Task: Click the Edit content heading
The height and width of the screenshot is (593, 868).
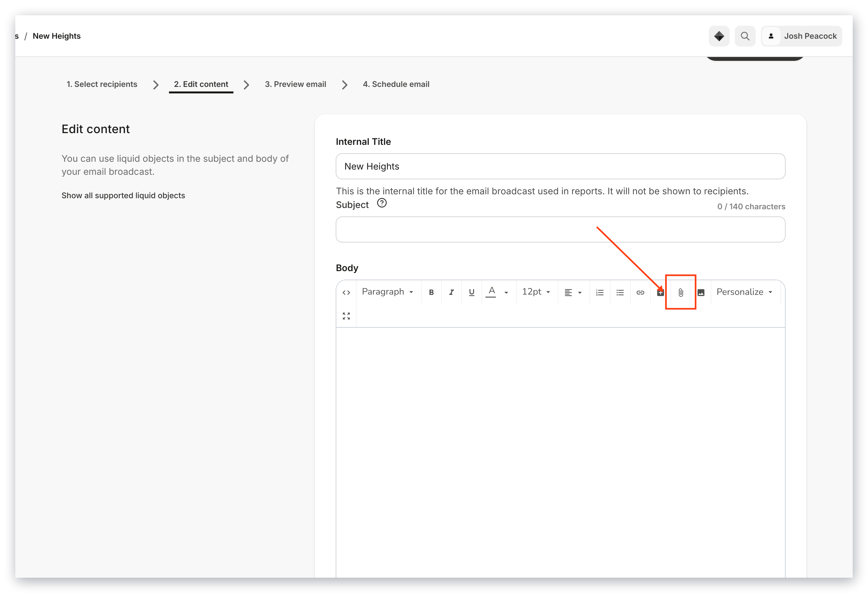Action: [x=96, y=129]
